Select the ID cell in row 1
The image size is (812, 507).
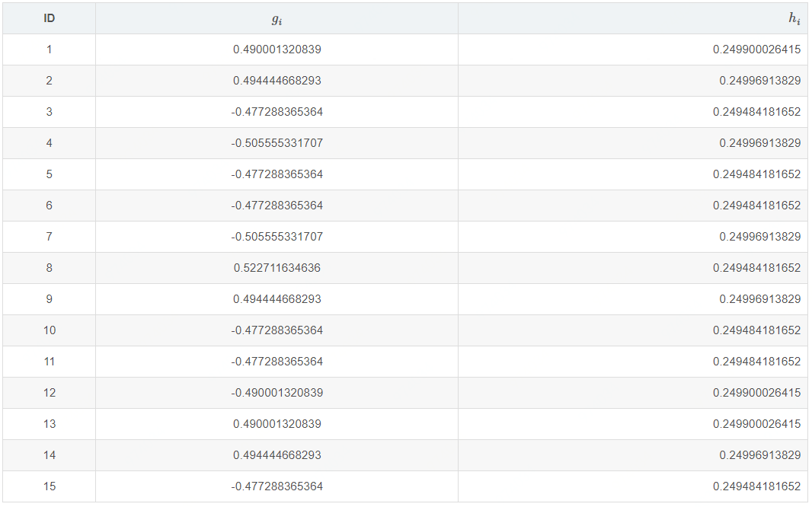pyautogui.click(x=50, y=49)
